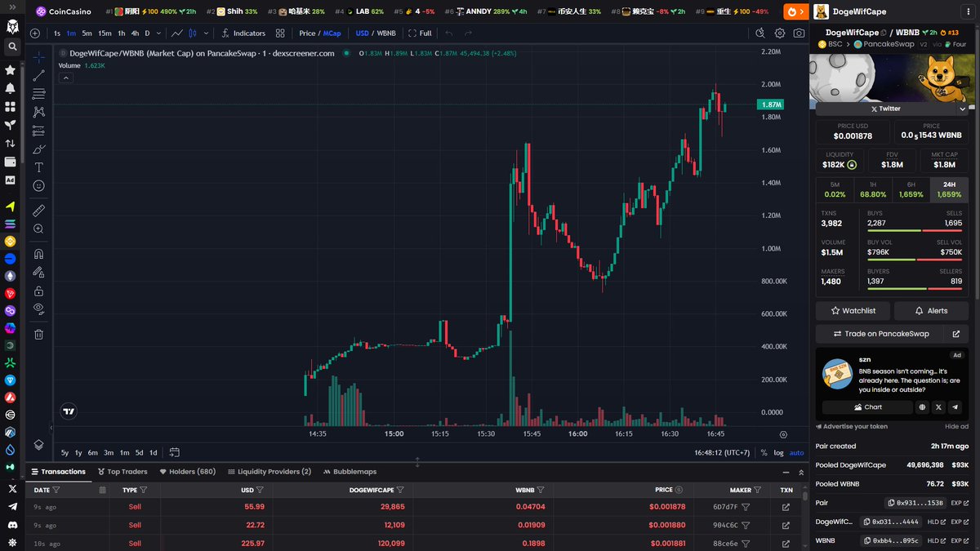The image size is (980, 551).
Task: Open the Indicators menu
Action: pyautogui.click(x=243, y=33)
